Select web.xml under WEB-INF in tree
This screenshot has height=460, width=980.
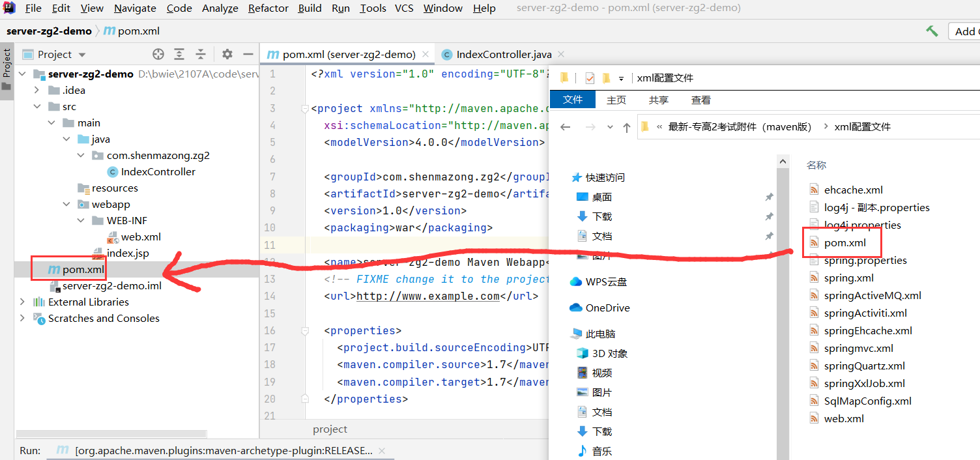pos(141,237)
